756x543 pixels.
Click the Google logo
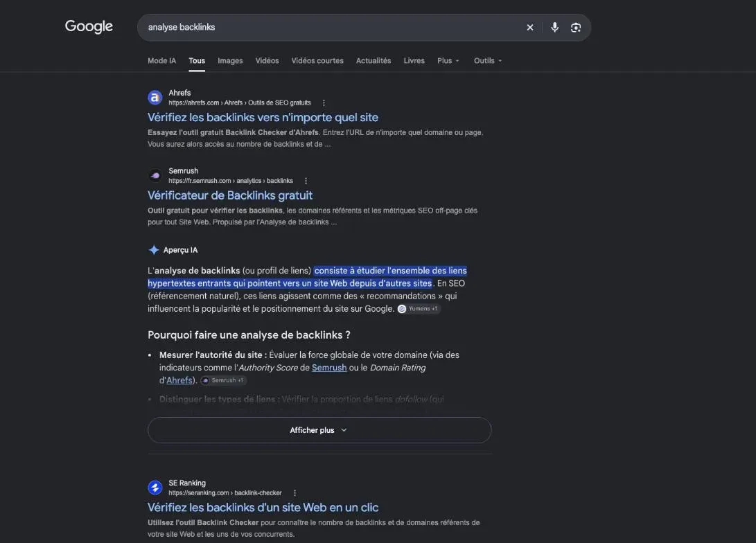(x=89, y=26)
